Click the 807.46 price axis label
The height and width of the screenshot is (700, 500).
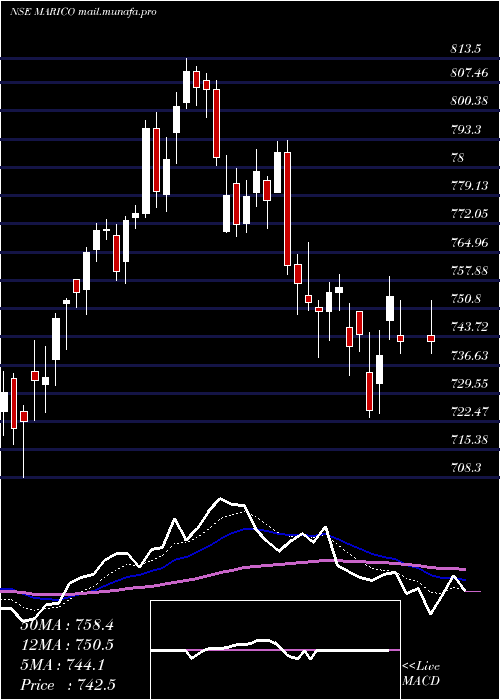469,72
